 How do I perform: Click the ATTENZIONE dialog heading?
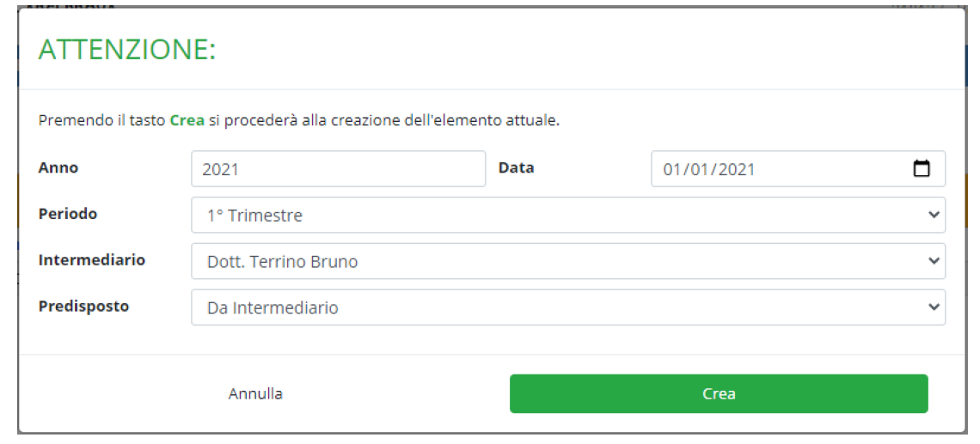127,50
